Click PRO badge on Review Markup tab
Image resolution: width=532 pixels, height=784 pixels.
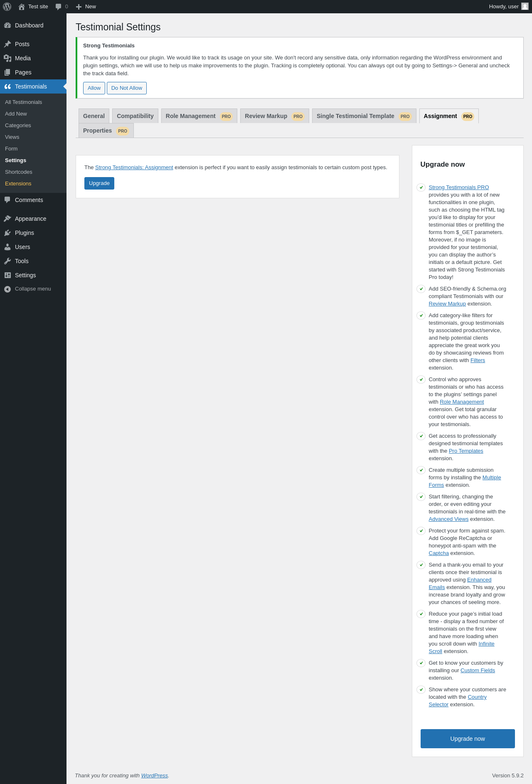click(x=298, y=116)
